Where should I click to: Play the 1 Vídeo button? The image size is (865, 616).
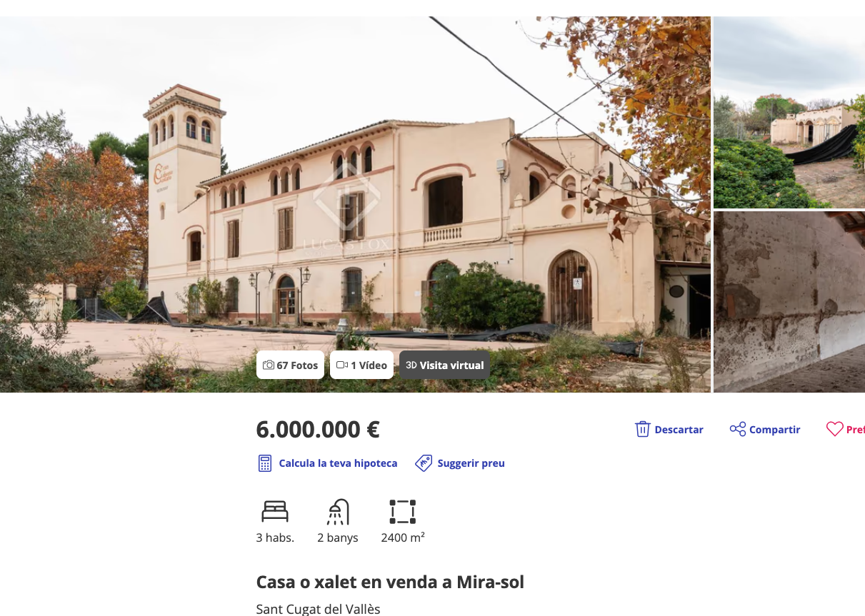tap(361, 365)
